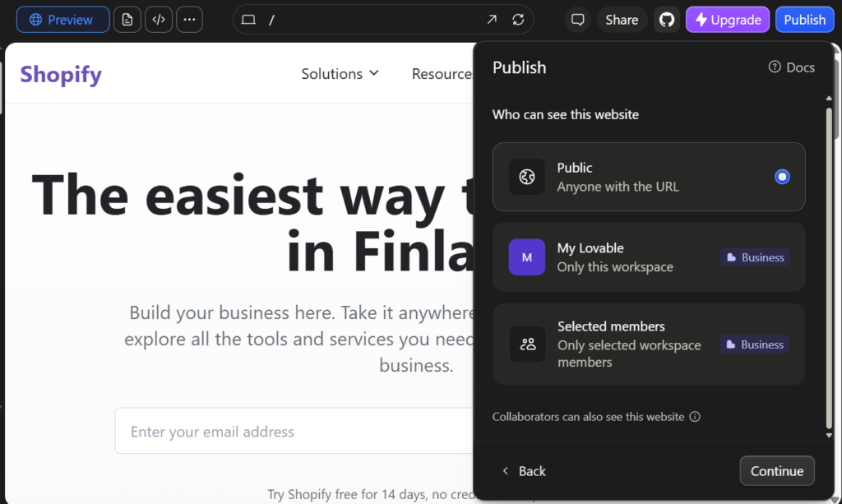
Task: Click the purple M workspace avatar
Action: pos(527,257)
